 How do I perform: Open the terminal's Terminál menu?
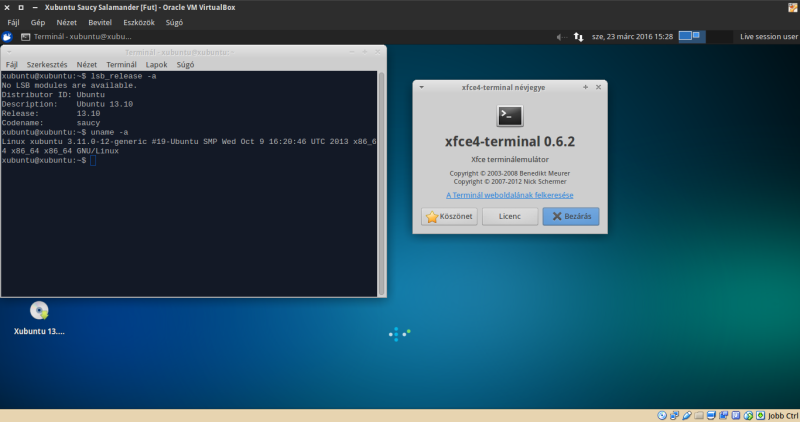click(121, 65)
